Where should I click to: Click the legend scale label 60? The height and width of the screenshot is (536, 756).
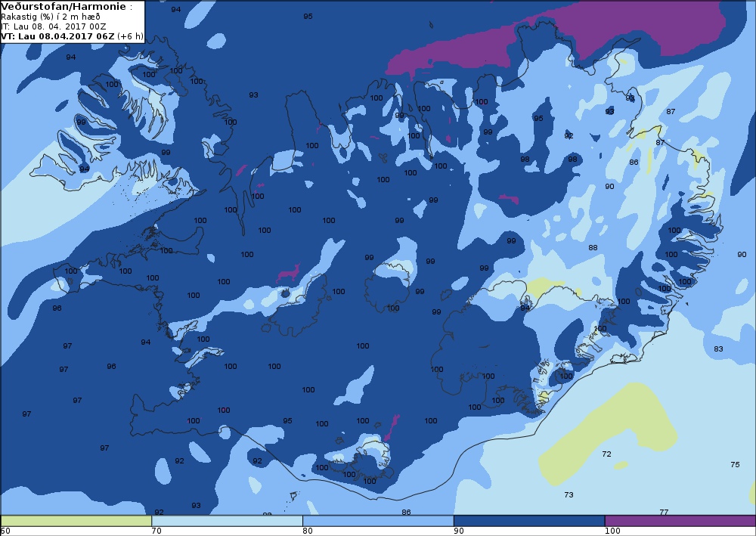pos(5,531)
